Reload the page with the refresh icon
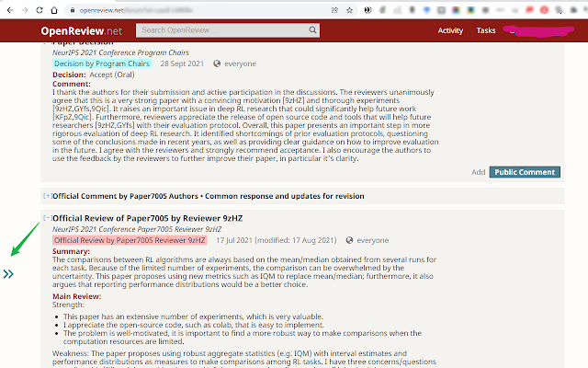The width and height of the screenshot is (588, 368). pos(40,10)
